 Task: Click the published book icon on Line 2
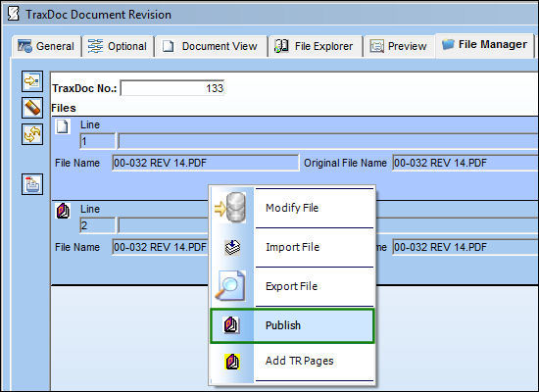(x=63, y=211)
